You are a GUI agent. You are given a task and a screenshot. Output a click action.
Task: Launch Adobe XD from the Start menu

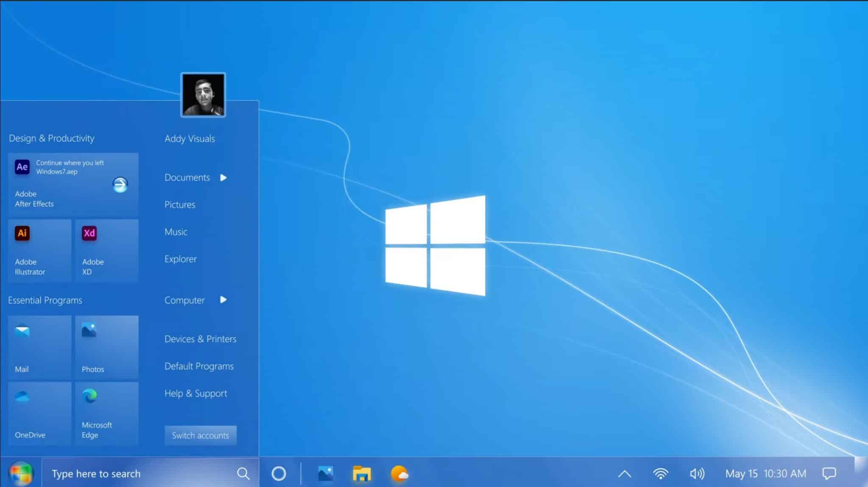106,250
